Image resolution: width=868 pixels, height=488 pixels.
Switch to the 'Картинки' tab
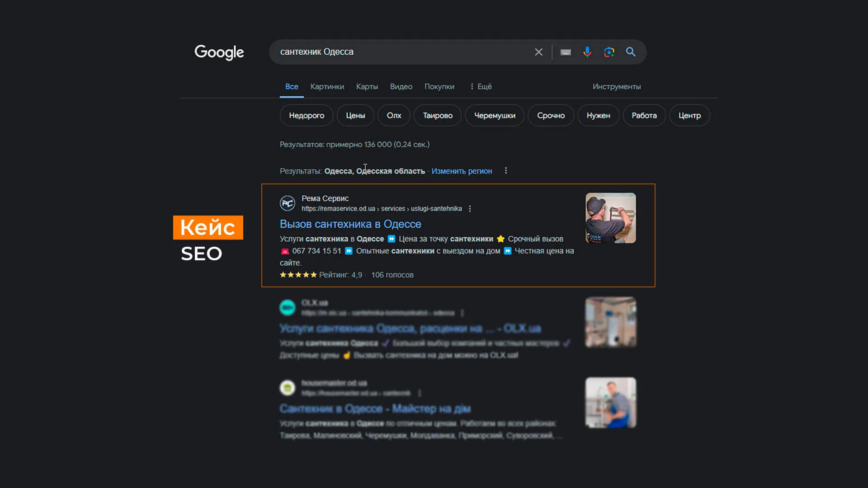327,86
